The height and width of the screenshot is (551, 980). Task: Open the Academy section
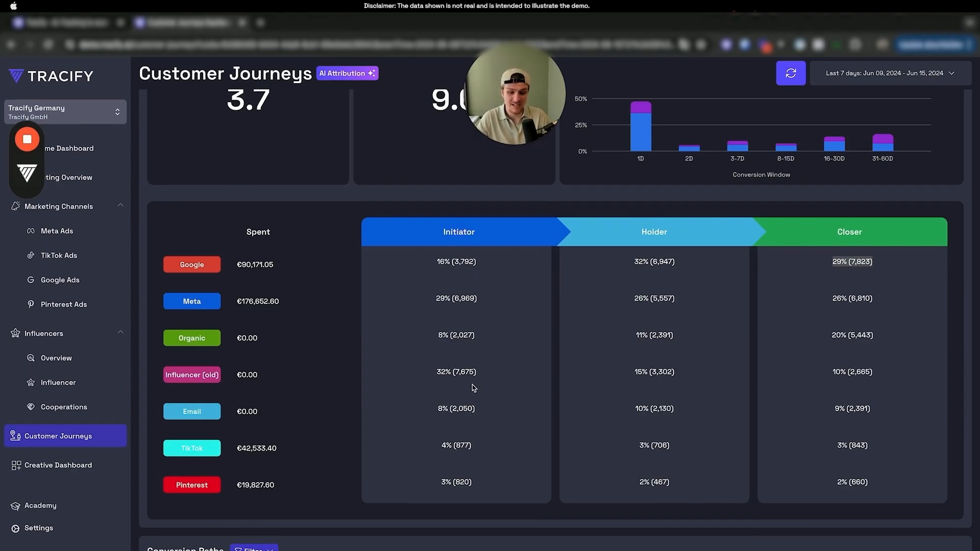(x=40, y=505)
